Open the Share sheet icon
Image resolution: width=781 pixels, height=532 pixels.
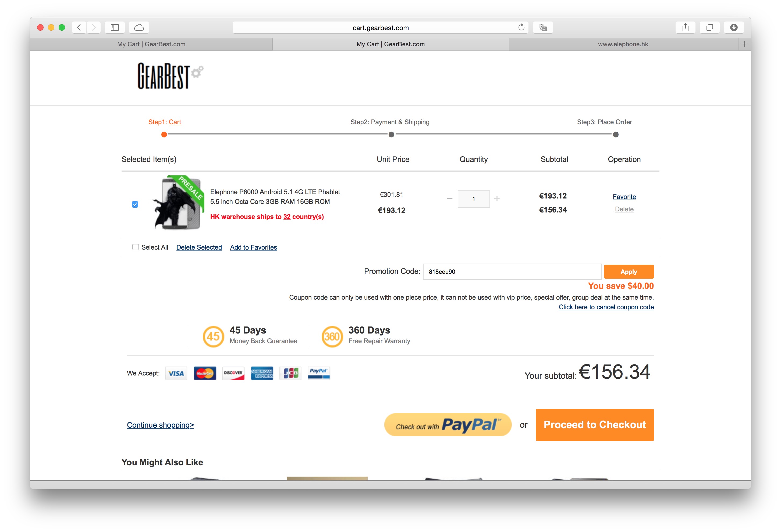pyautogui.click(x=685, y=27)
